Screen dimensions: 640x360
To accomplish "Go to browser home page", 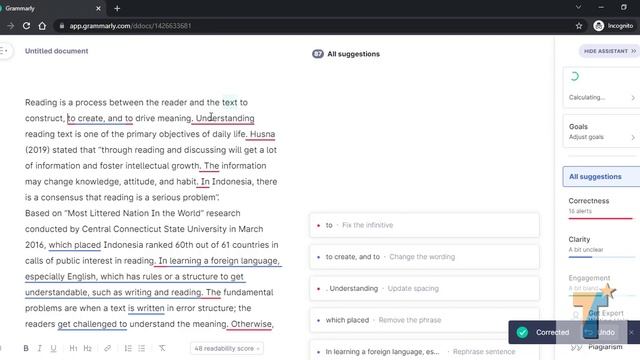I will 42,26.
